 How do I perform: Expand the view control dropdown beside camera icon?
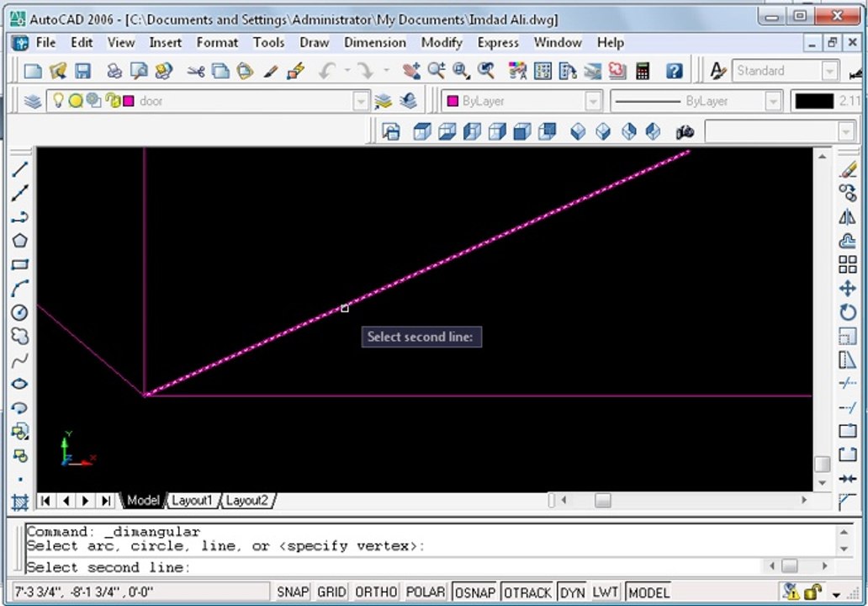[845, 132]
